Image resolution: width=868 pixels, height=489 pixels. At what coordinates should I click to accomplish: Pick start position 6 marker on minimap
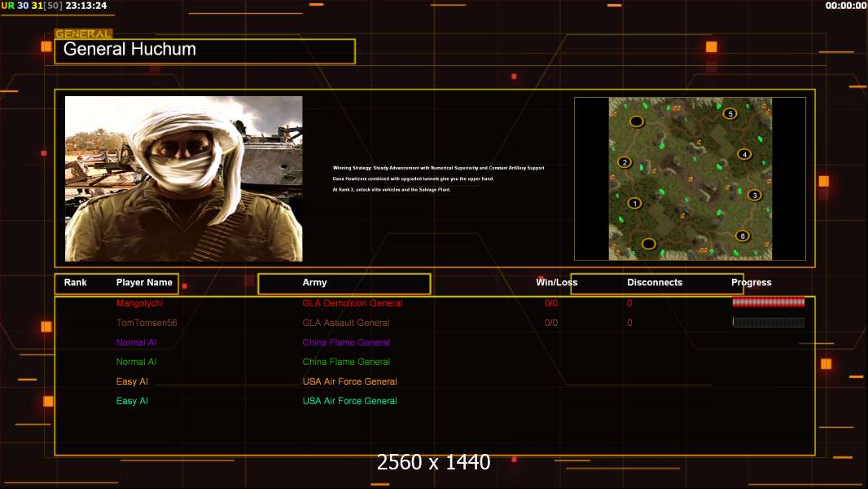pyautogui.click(x=742, y=236)
